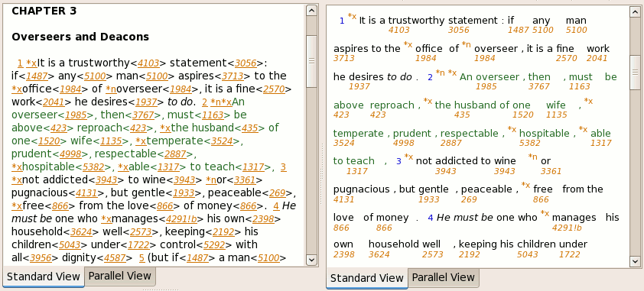Click link 3713 after aspires, left pane

pyautogui.click(x=232, y=76)
